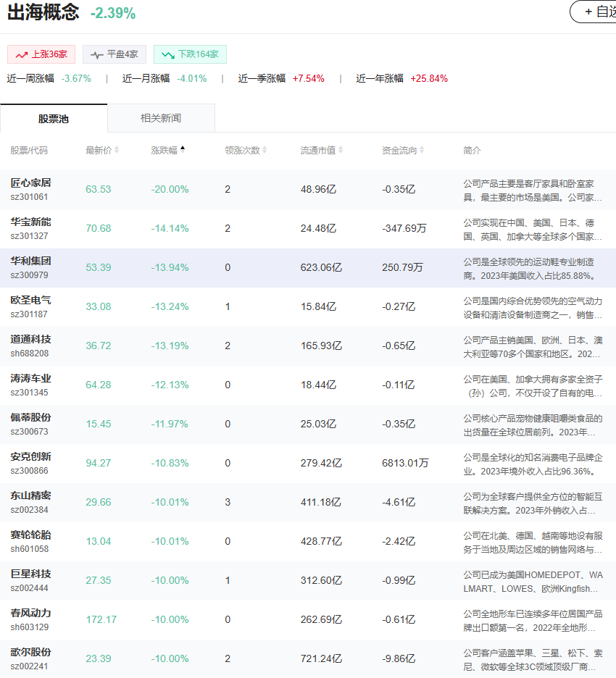Click 623.06亿 market value of 华利集团
616x678 pixels.
coord(321,268)
